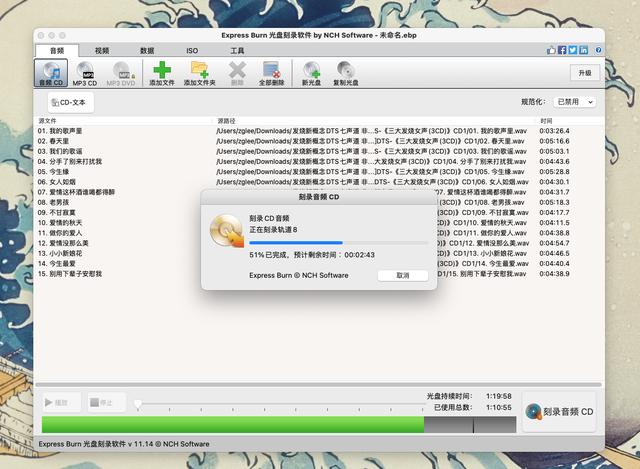Click the 播放 play button

pos(62,403)
